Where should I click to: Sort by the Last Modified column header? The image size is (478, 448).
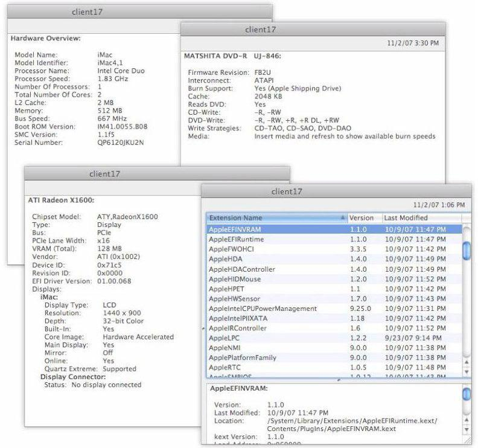point(416,218)
